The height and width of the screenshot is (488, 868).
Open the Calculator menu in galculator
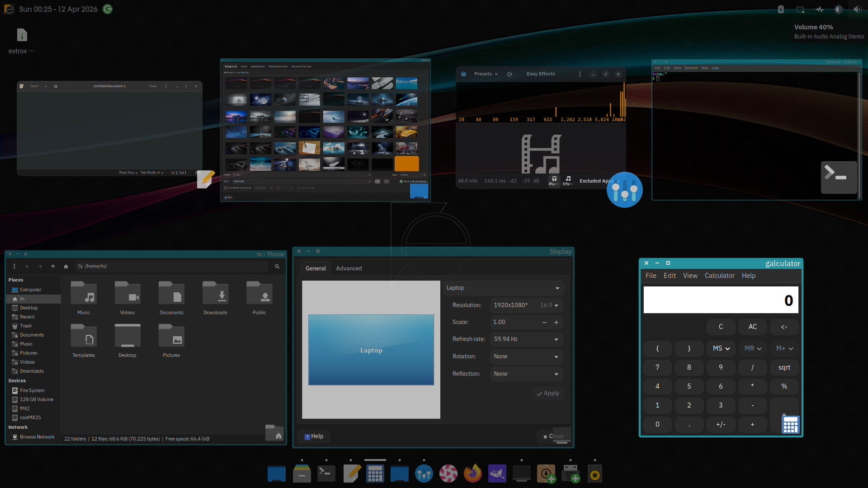719,276
